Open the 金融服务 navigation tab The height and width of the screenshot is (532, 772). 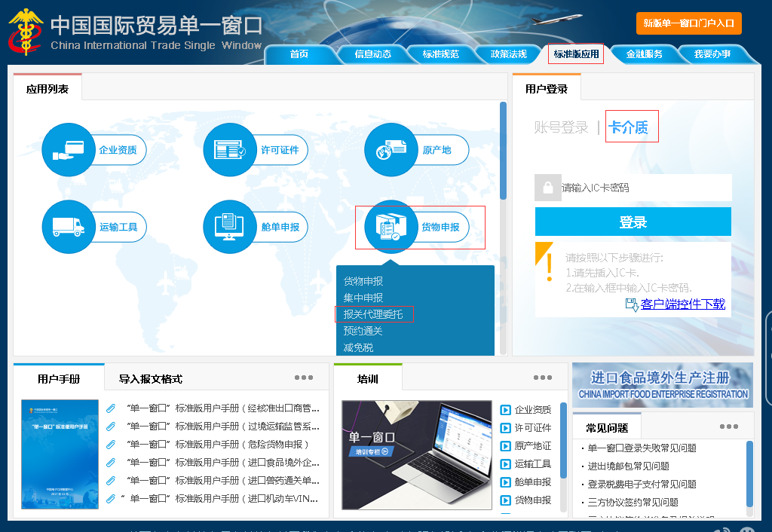coord(644,54)
